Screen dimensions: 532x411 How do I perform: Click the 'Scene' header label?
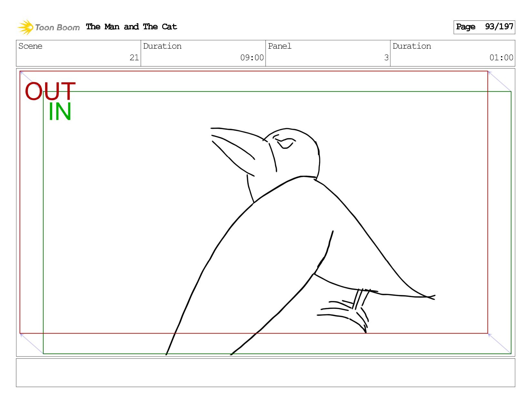(30, 46)
